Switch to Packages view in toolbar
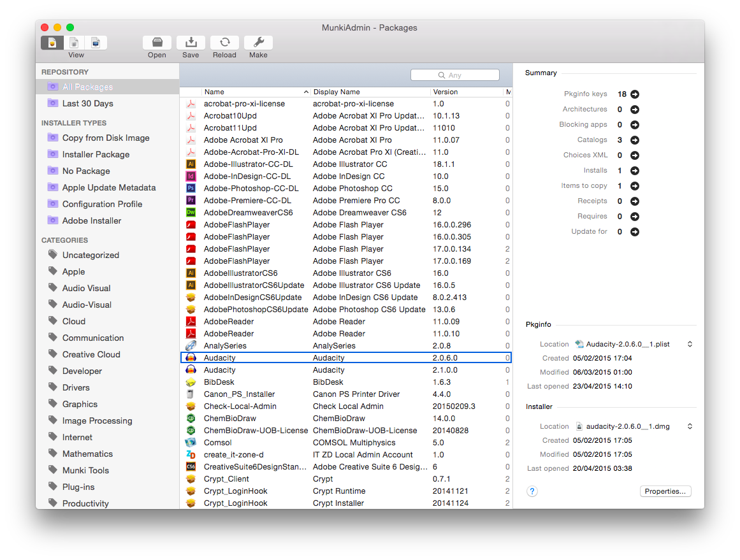 (x=52, y=43)
